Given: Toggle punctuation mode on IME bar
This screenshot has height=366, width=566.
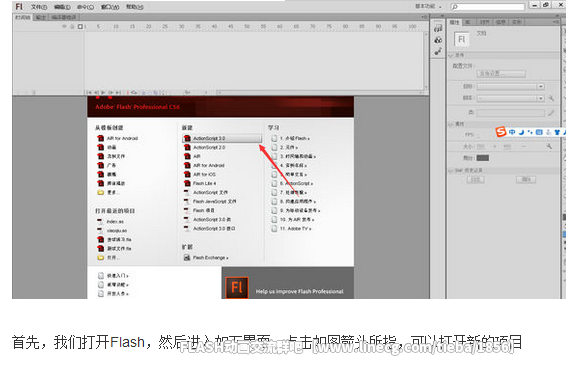Looking at the screenshot, I should (530, 132).
